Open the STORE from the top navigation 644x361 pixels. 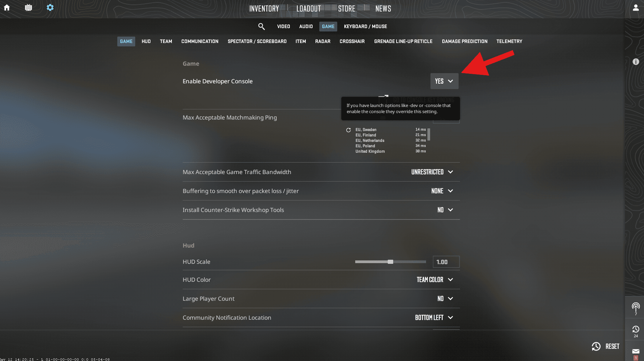[x=347, y=8]
